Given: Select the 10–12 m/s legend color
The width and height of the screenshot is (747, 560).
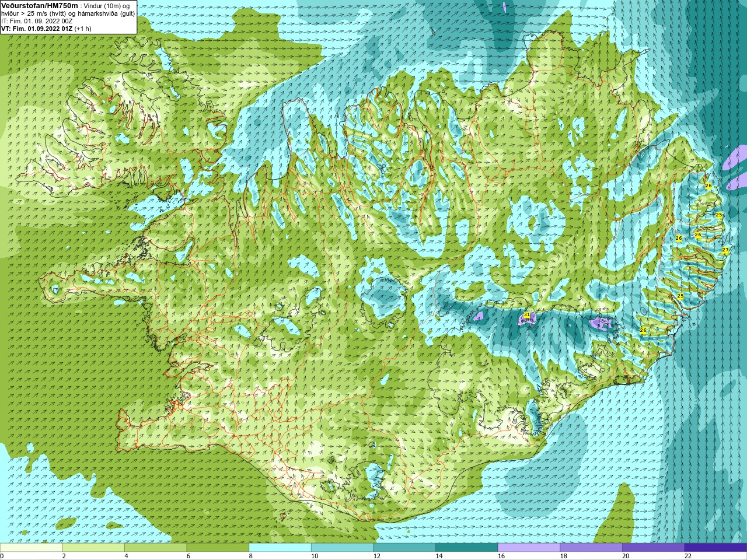Looking at the screenshot, I should tap(343, 548).
